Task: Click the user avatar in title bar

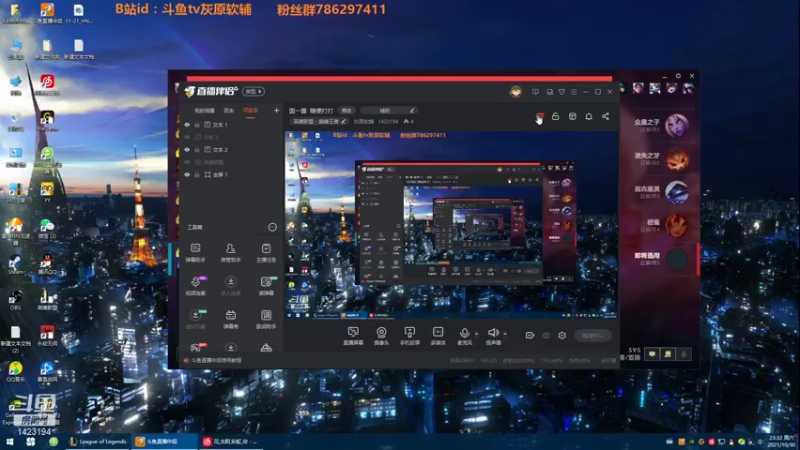Action: click(516, 92)
